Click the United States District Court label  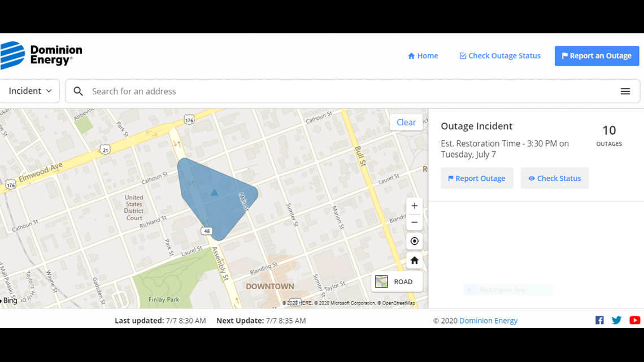coord(134,208)
